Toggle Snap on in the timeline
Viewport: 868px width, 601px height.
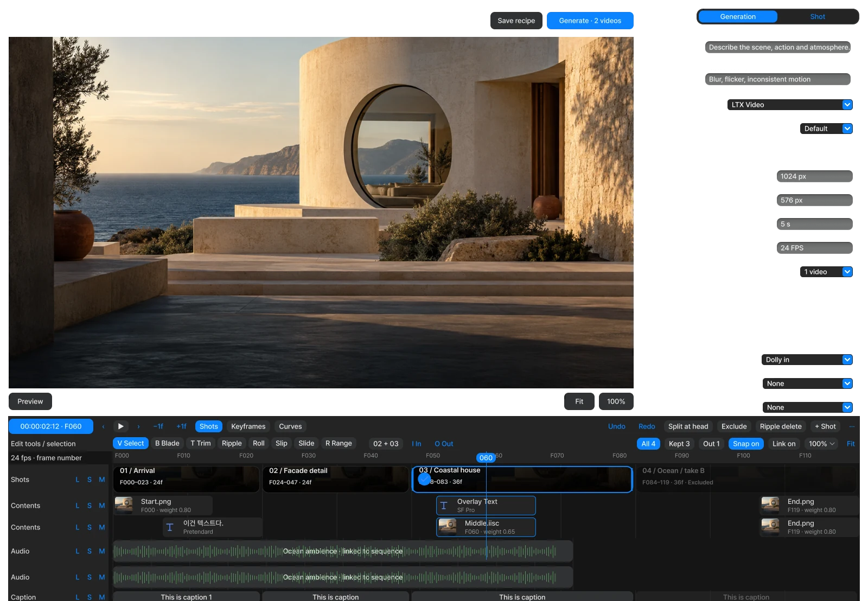746,444
